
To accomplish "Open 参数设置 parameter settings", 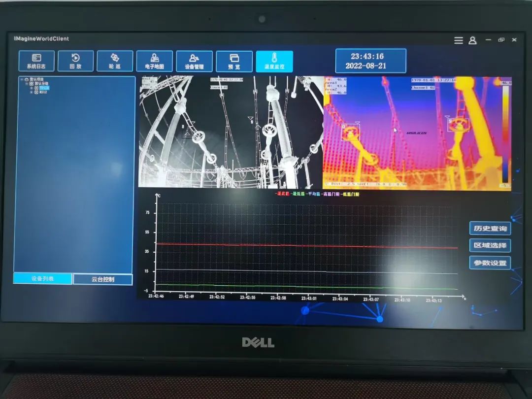I will point(490,263).
